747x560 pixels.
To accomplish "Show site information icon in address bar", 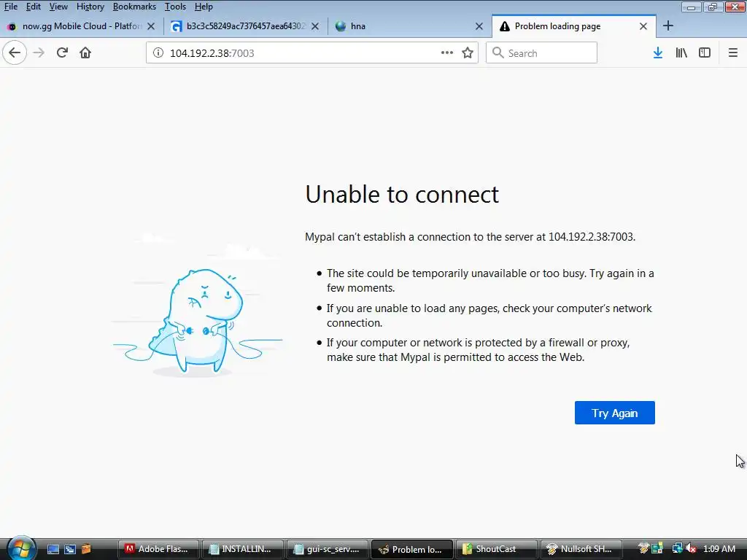I will (158, 52).
